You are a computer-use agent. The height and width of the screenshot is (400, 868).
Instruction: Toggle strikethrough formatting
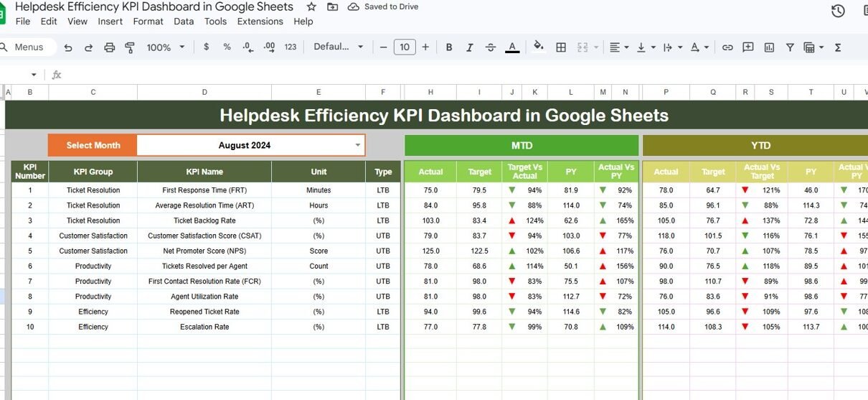point(491,47)
